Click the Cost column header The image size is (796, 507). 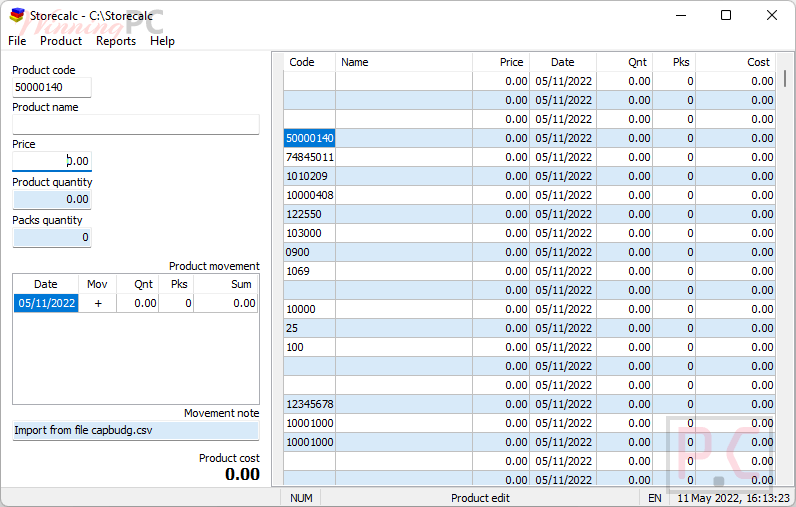click(x=736, y=62)
